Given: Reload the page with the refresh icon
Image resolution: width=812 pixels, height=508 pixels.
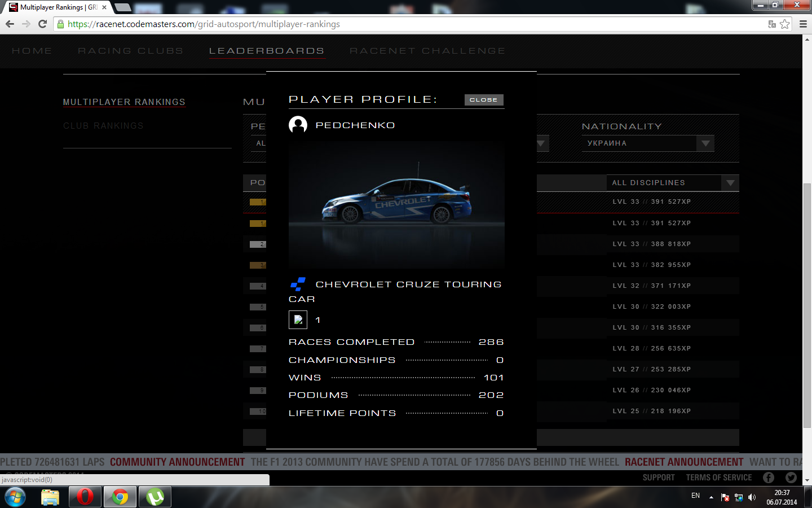Looking at the screenshot, I should point(42,24).
